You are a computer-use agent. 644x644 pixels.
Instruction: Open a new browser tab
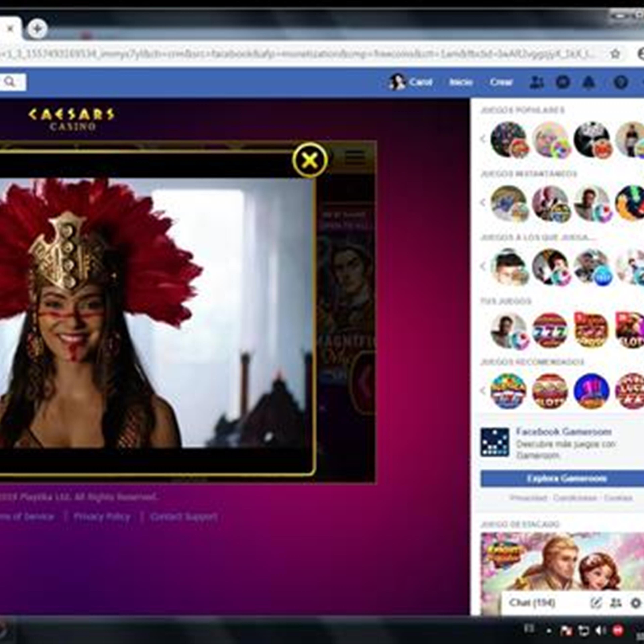(37, 29)
